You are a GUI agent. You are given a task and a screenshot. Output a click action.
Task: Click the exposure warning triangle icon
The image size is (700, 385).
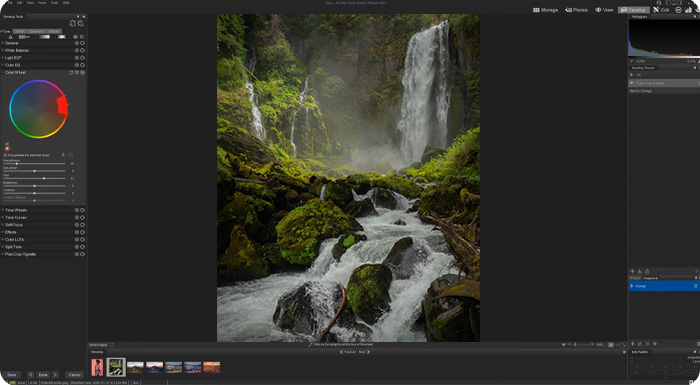pyautogui.click(x=11, y=37)
